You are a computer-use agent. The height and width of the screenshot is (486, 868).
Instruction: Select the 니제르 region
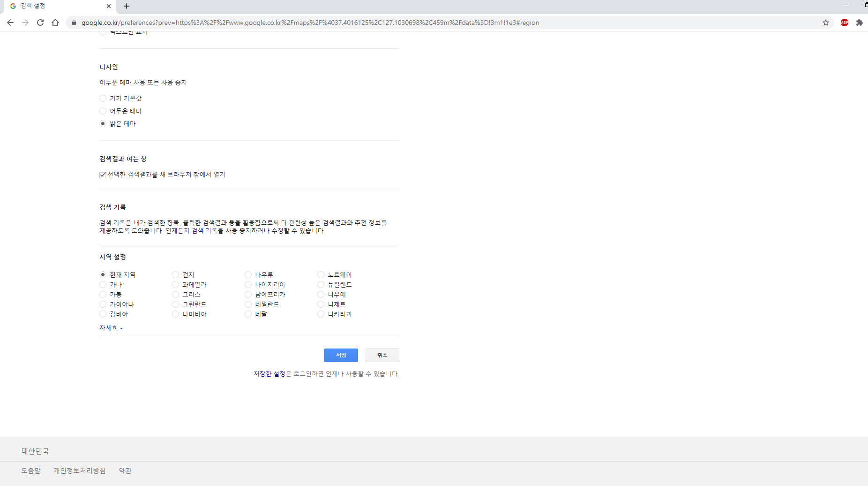[x=321, y=304]
